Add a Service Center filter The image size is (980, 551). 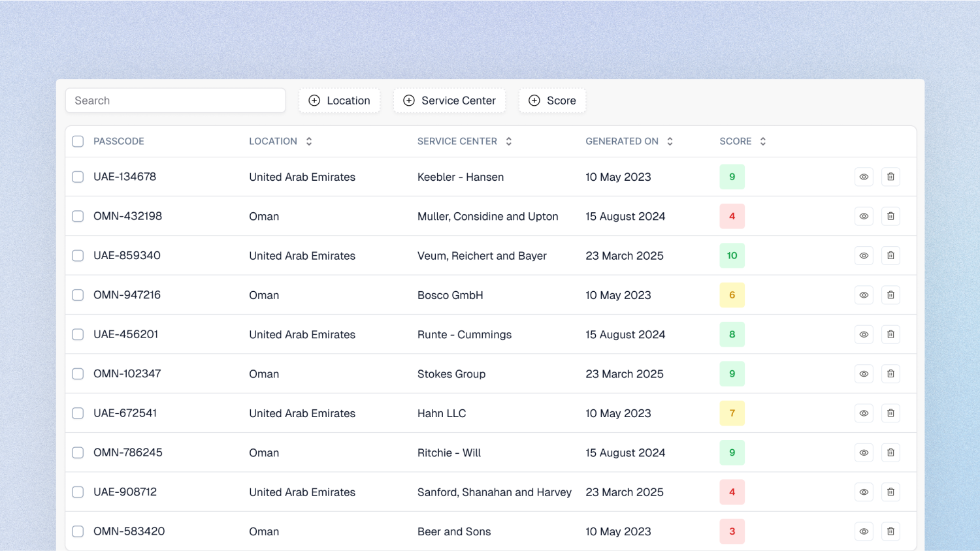(x=449, y=101)
